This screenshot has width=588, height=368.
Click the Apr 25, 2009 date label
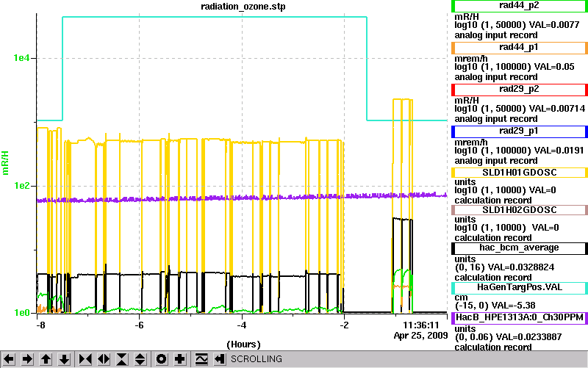click(420, 336)
